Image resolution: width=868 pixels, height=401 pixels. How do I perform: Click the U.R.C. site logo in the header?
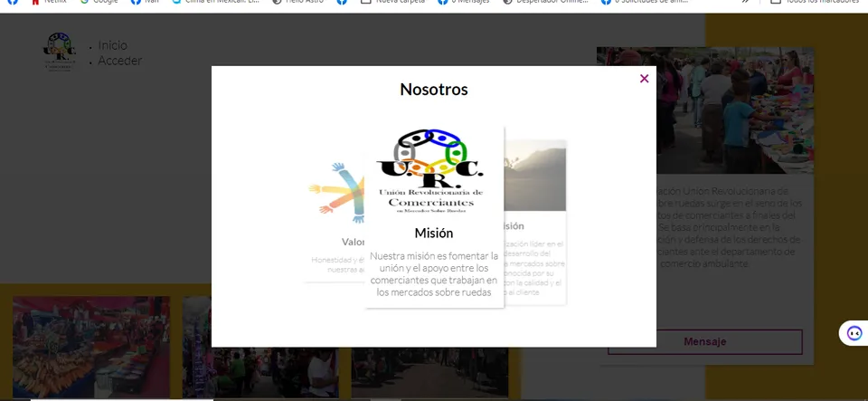tap(60, 52)
